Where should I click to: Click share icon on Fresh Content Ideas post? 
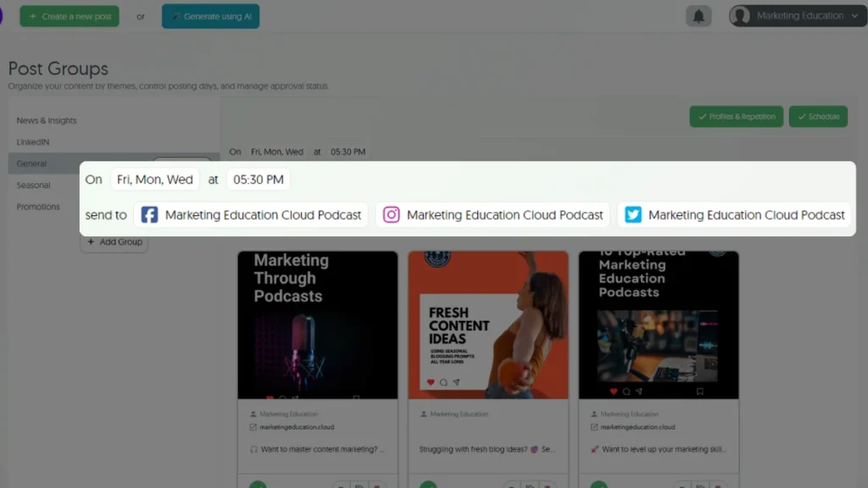[x=456, y=383]
